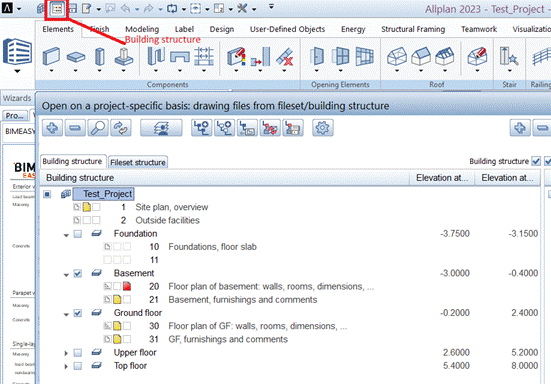Click the Modify architectural properties pencil icon
The image size is (551, 384).
(236, 57)
